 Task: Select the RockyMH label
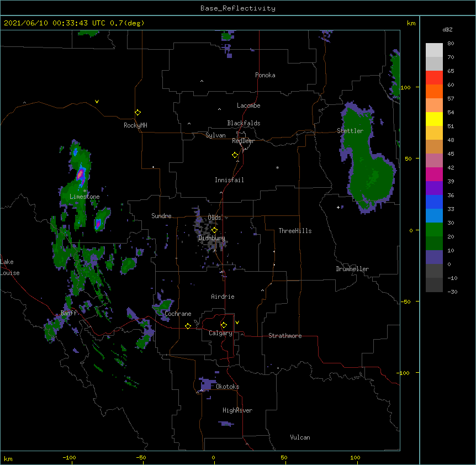(135, 125)
